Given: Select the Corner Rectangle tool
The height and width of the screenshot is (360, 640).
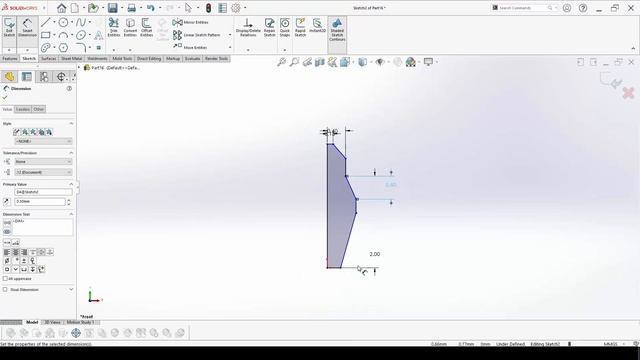Looking at the screenshot, I should pyautogui.click(x=46, y=35).
